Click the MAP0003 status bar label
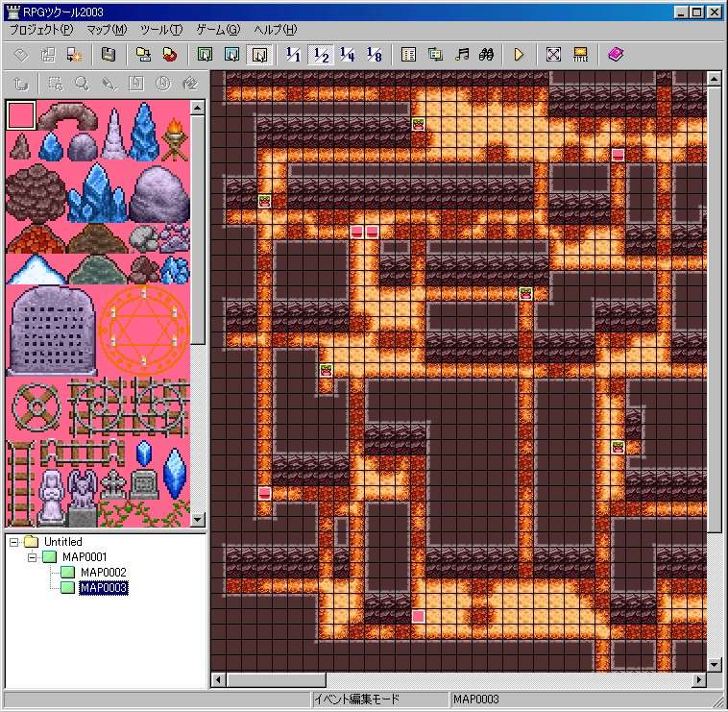 pos(476,700)
